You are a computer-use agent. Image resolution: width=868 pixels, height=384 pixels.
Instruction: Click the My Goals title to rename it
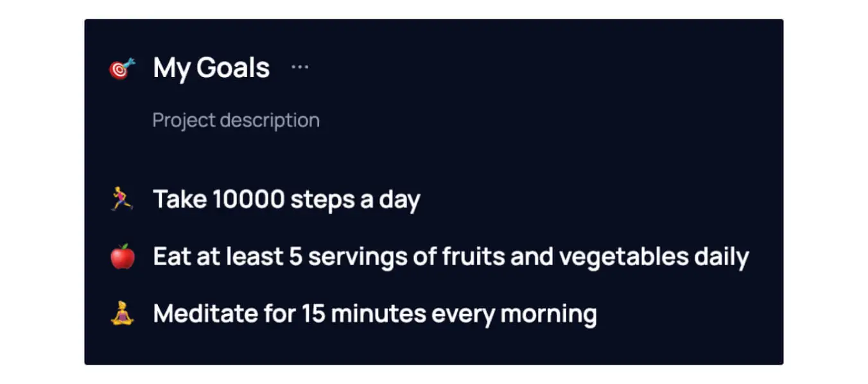pos(211,67)
